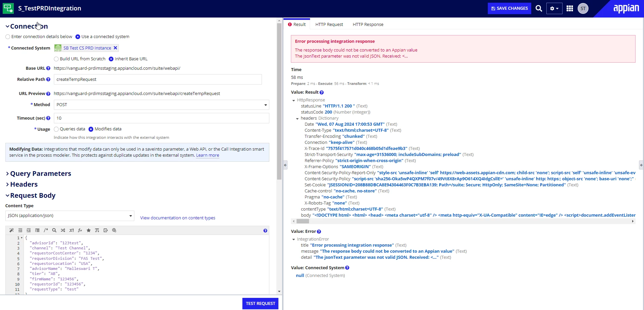Click the Relative Path input field
Screen dimensions: 644x310
[x=158, y=80]
